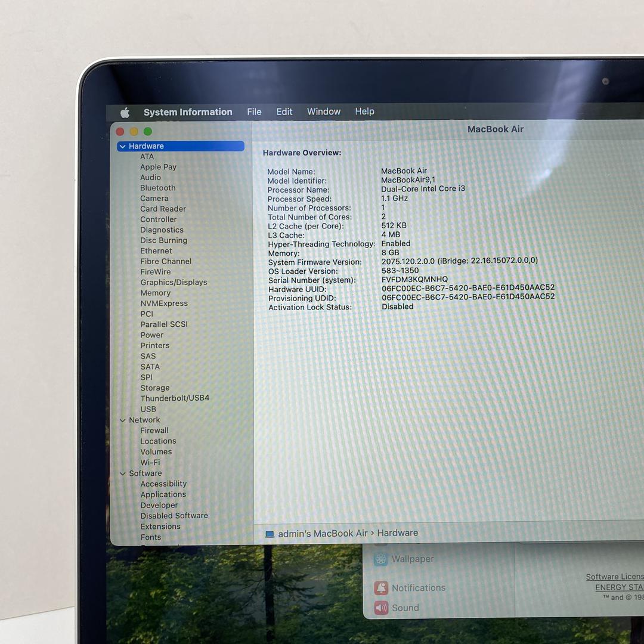This screenshot has height=644, width=644.
Task: Select Audio in the sidebar
Action: pyautogui.click(x=150, y=178)
